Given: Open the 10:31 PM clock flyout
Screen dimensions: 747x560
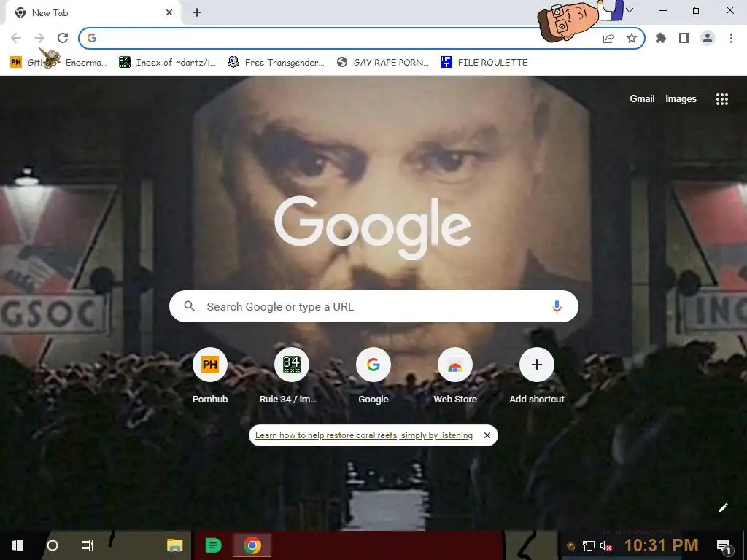Looking at the screenshot, I should pos(661,545).
